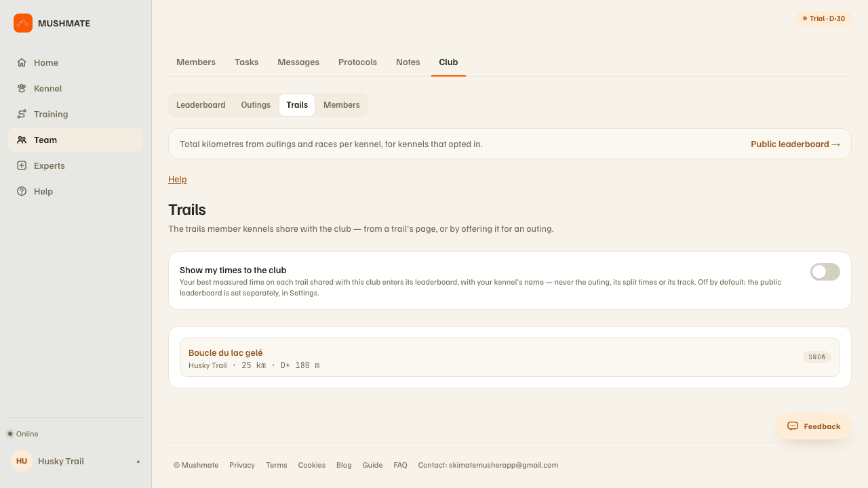
Task: Open the FAQ footer link
Action: pos(401,465)
